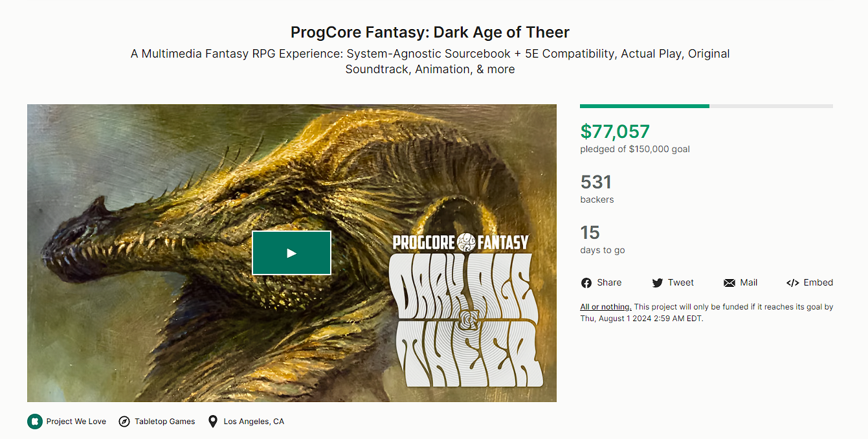Open the All or nothing link
The image size is (868, 439).
606,307
